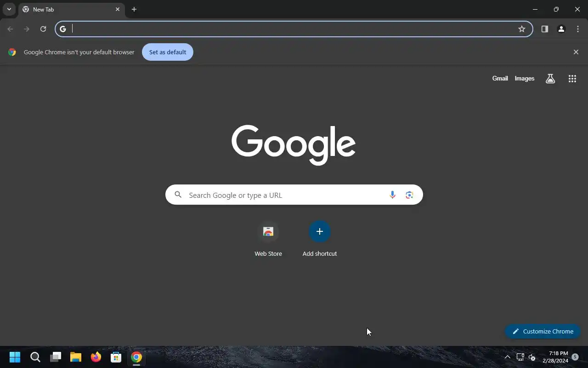This screenshot has height=368, width=588.
Task: Reload the current page
Action: pos(43,29)
